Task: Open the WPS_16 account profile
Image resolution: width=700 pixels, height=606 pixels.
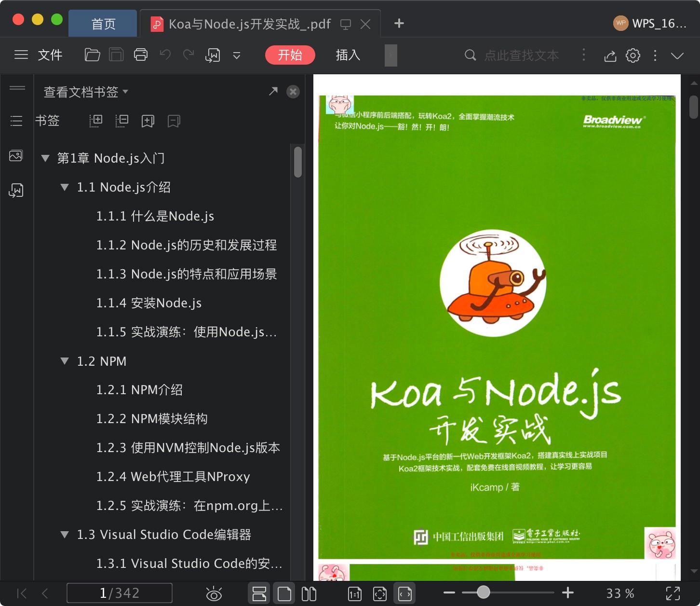Action: (649, 23)
